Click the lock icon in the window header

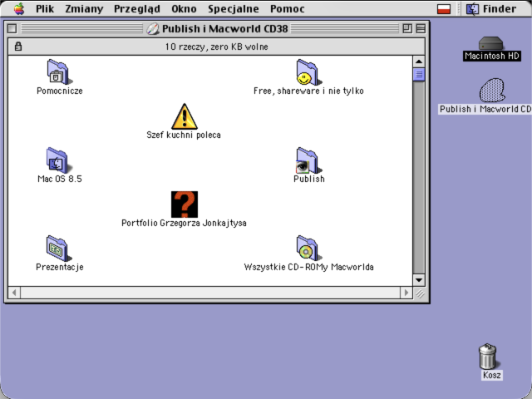click(x=18, y=47)
